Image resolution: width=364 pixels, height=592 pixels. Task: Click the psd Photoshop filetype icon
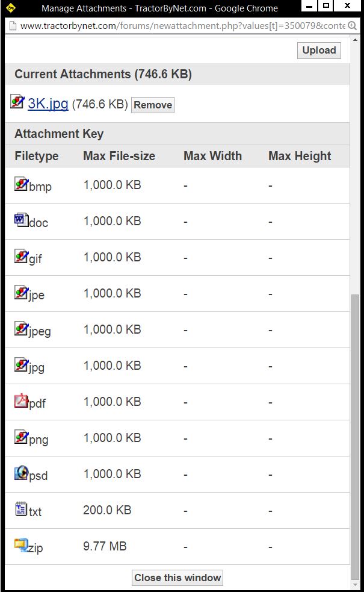21,473
